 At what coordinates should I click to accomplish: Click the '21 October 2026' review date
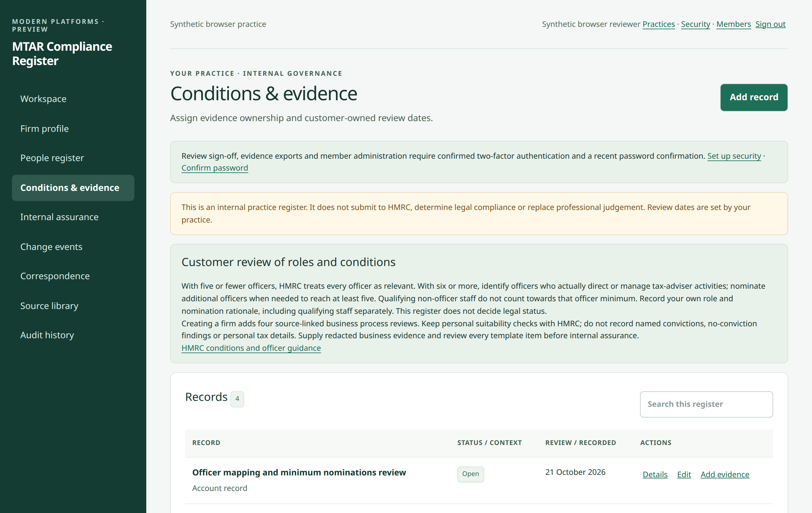coord(575,472)
